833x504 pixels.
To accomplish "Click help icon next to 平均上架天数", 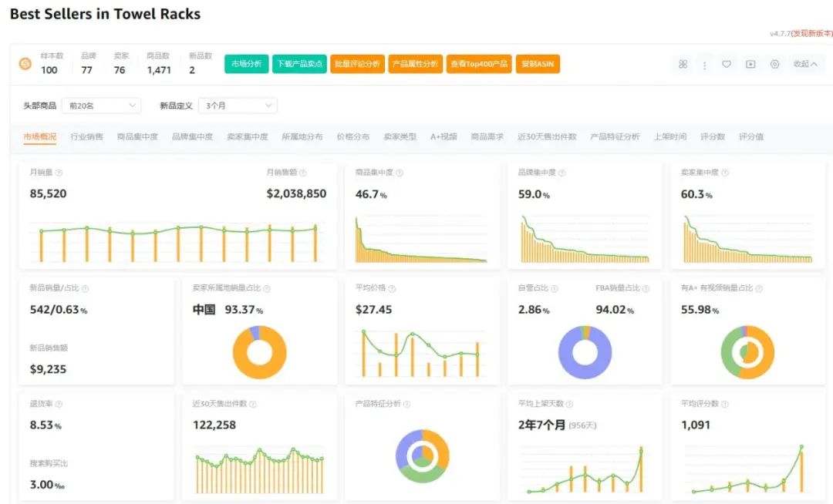I will [x=569, y=405].
